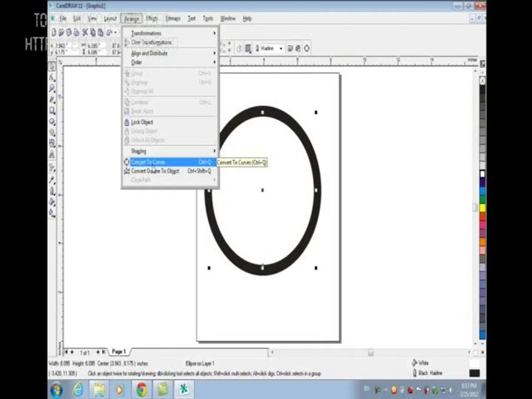Click the last page navigation arrow
The width and height of the screenshot is (532, 399).
(104, 352)
